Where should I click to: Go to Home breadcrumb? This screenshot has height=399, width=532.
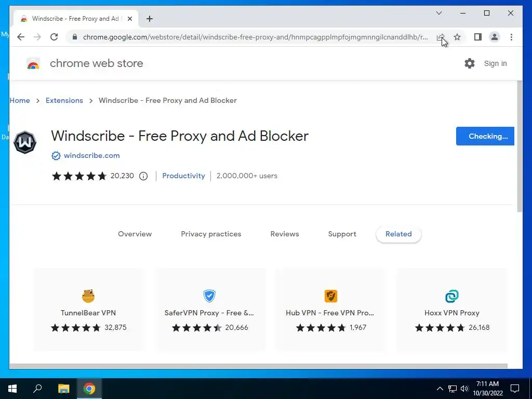[x=20, y=100]
